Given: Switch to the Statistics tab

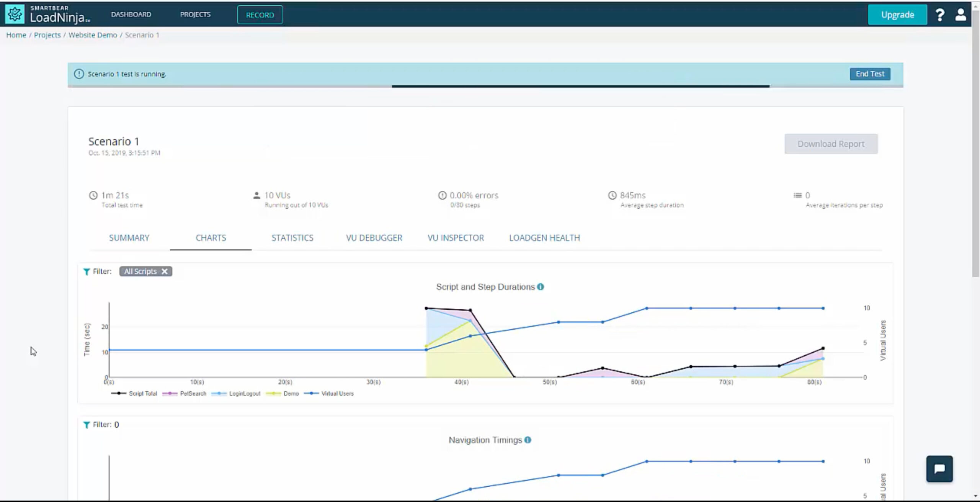Looking at the screenshot, I should click(292, 237).
